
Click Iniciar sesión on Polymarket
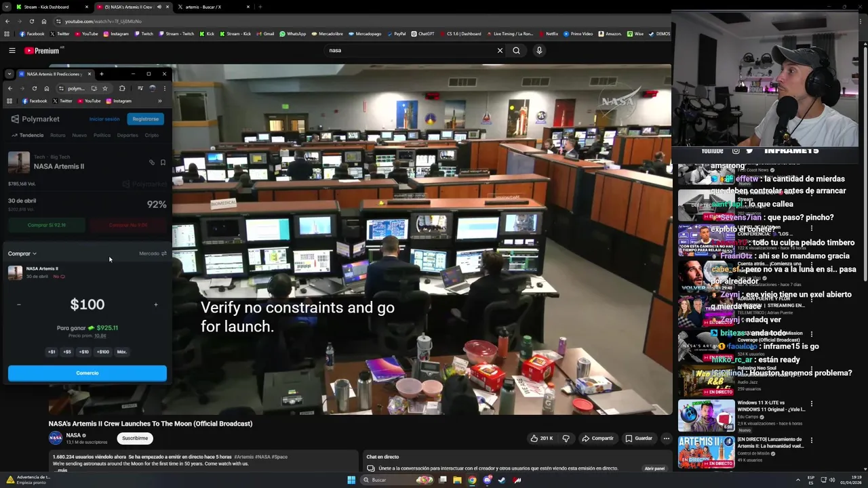[104, 119]
